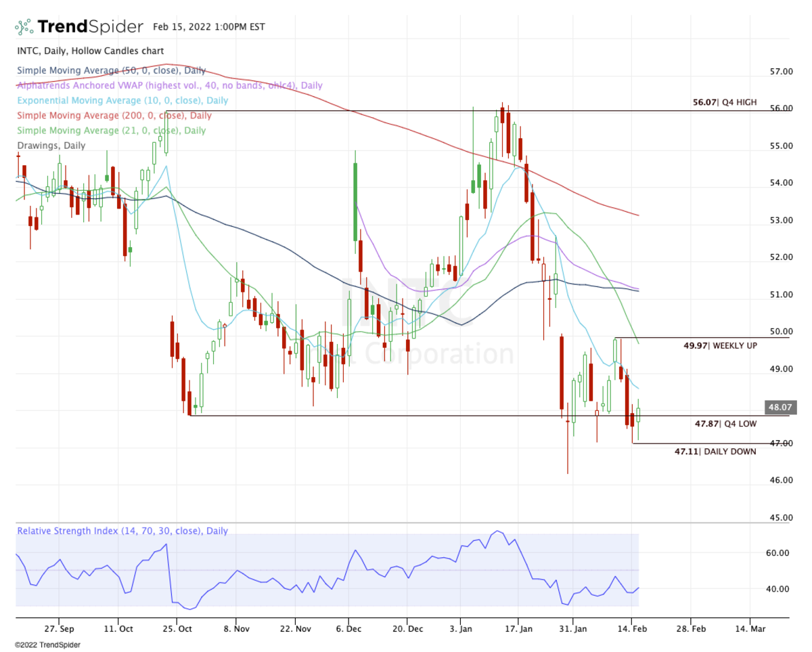
Task: Select the Simple Moving Average (21) legend entry
Action: point(111,130)
